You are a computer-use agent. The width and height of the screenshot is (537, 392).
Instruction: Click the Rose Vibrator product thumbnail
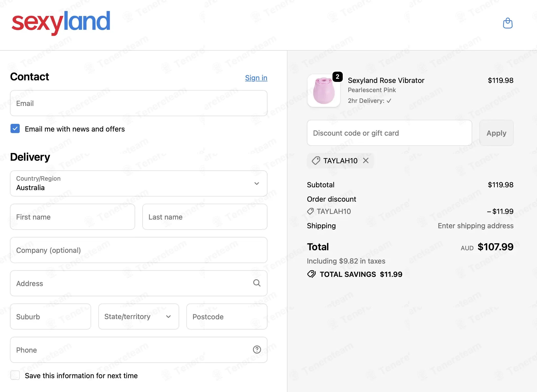click(x=324, y=91)
